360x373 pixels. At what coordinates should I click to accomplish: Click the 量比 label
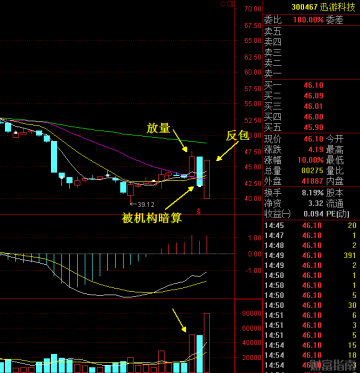coord(334,171)
